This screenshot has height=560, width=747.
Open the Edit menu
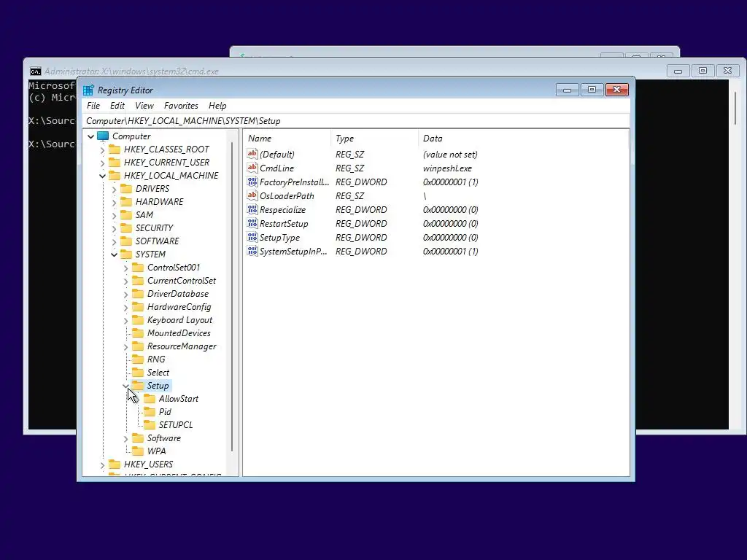point(117,106)
